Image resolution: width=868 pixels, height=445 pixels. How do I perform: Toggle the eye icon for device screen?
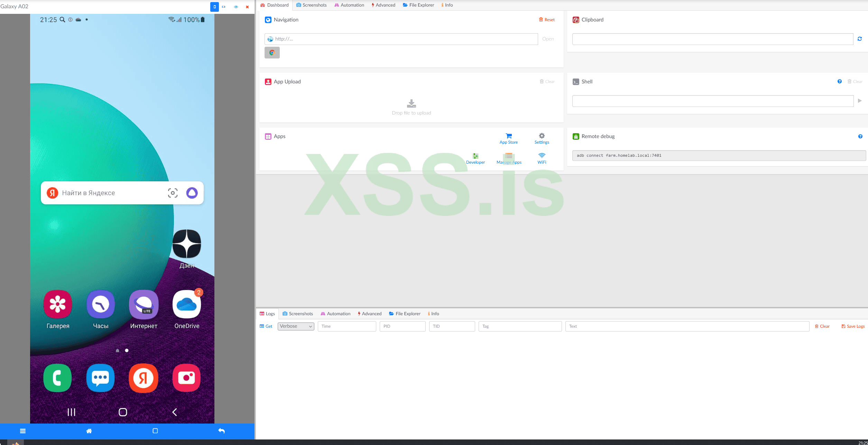236,7
